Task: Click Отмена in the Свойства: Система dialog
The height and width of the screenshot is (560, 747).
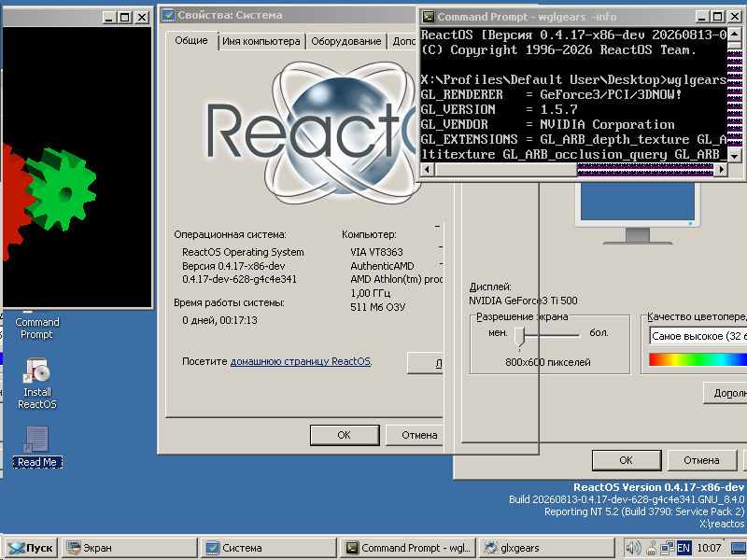Action: 415,435
